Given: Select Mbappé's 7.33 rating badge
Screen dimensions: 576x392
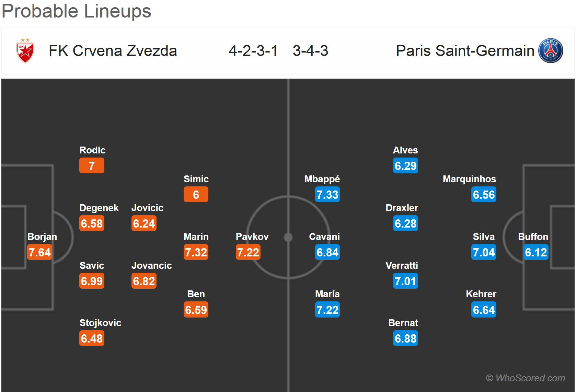Looking at the screenshot, I should point(327,195).
